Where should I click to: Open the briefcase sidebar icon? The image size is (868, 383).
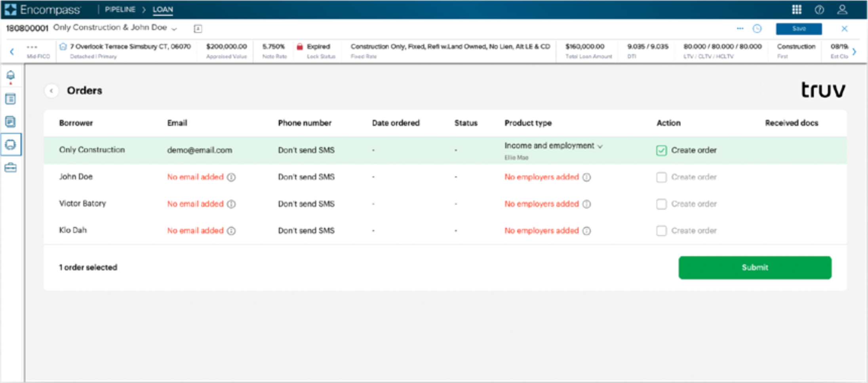click(11, 168)
